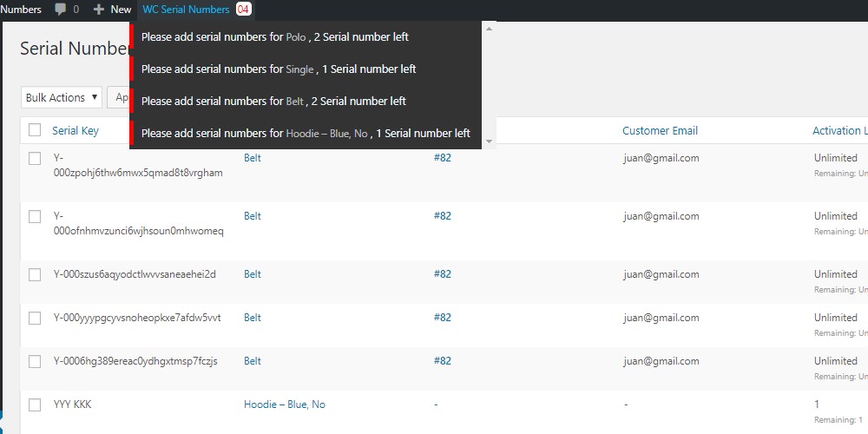868x434 pixels.
Task: Select checkbox for YYY KKK row
Action: tap(35, 404)
